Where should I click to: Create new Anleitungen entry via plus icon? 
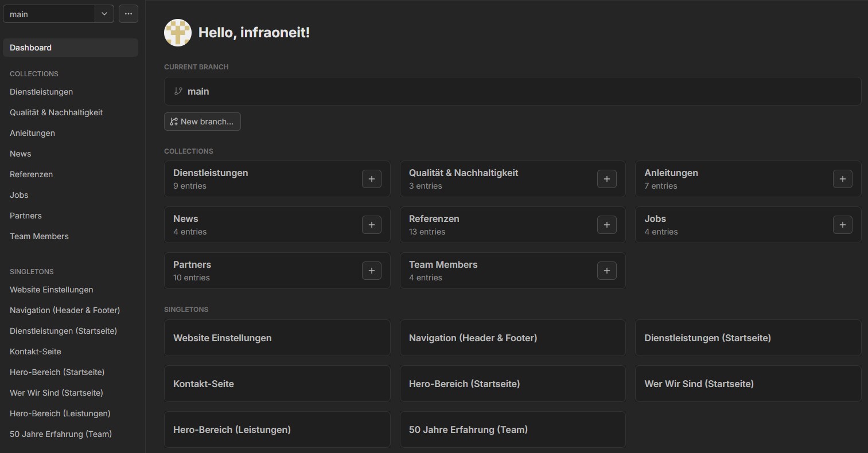[x=842, y=179]
